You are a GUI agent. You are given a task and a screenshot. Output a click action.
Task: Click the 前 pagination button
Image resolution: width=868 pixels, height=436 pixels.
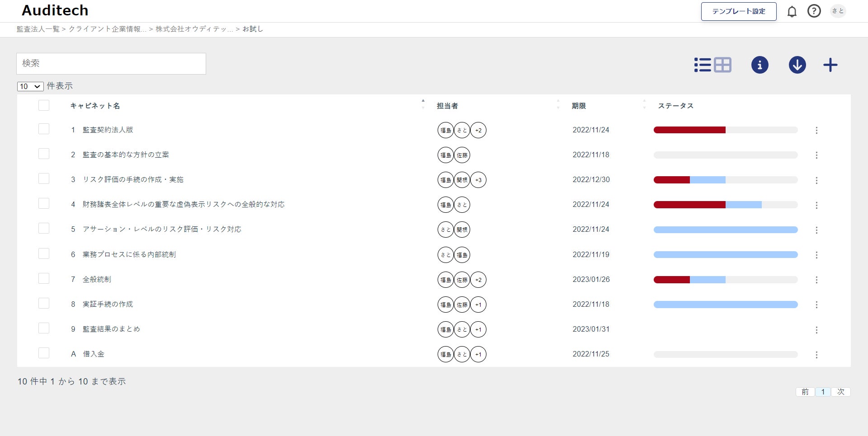pos(805,392)
